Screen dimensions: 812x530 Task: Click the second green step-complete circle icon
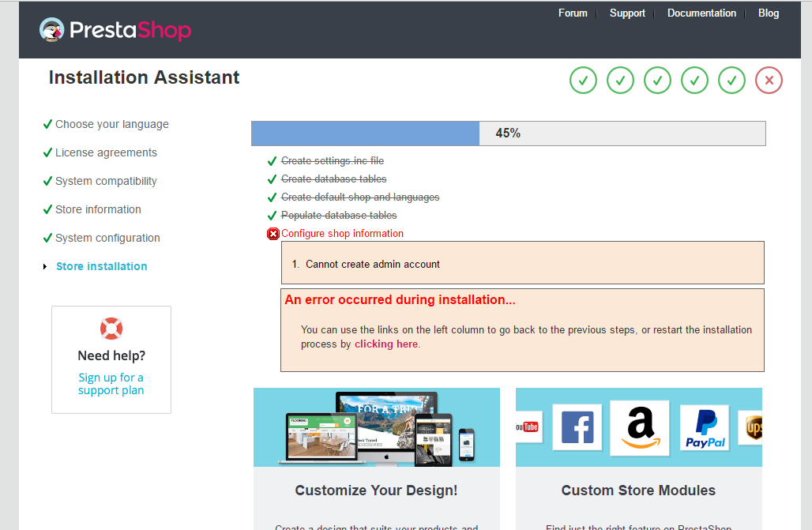pyautogui.click(x=620, y=81)
